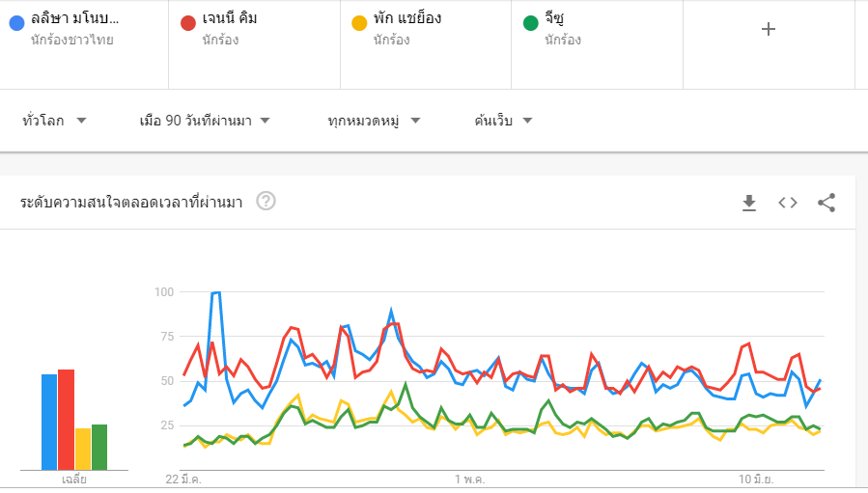
Task: Expand the ค้นเว็บ search type dropdown
Action: click(x=504, y=121)
